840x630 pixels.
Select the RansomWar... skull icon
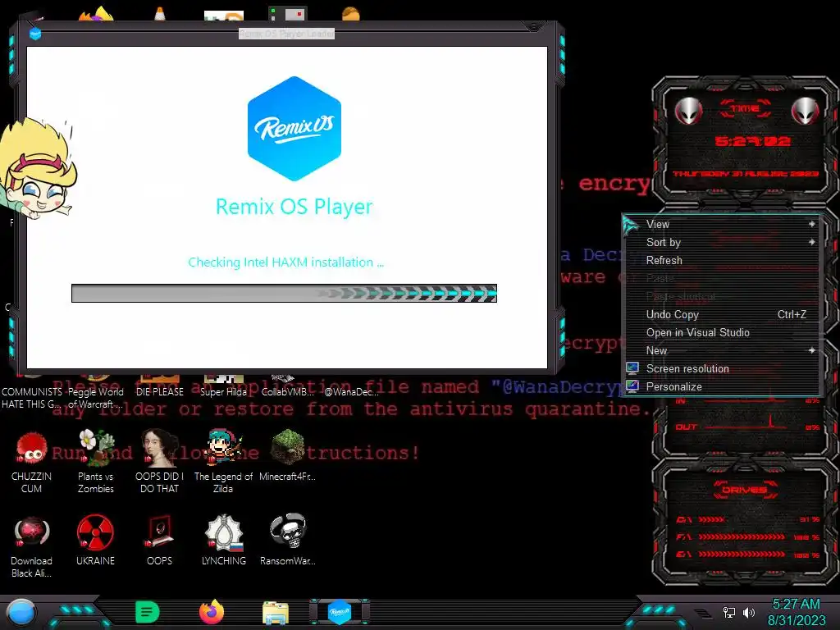(288, 541)
